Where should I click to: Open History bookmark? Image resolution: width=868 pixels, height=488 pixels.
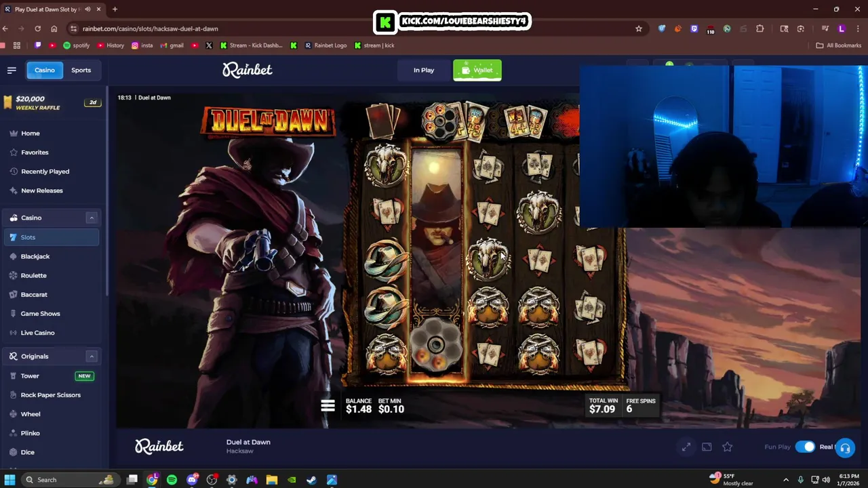tap(111, 45)
